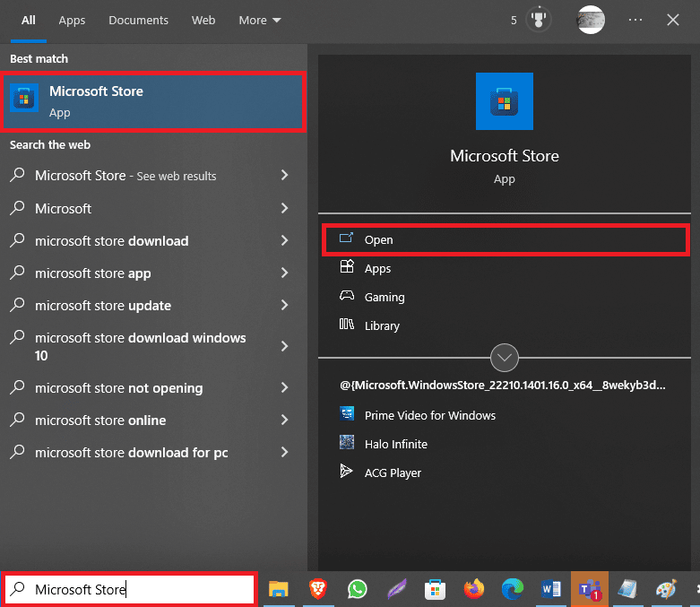This screenshot has width=700, height=607.
Task: Expand arrow for 'microsoft store download' suggestion
Action: (x=284, y=241)
